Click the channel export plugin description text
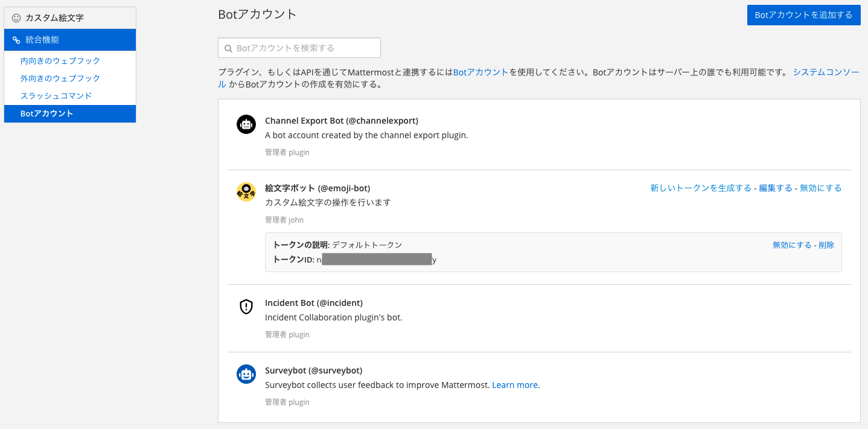Screen dimensions: 868x429 point(366,135)
